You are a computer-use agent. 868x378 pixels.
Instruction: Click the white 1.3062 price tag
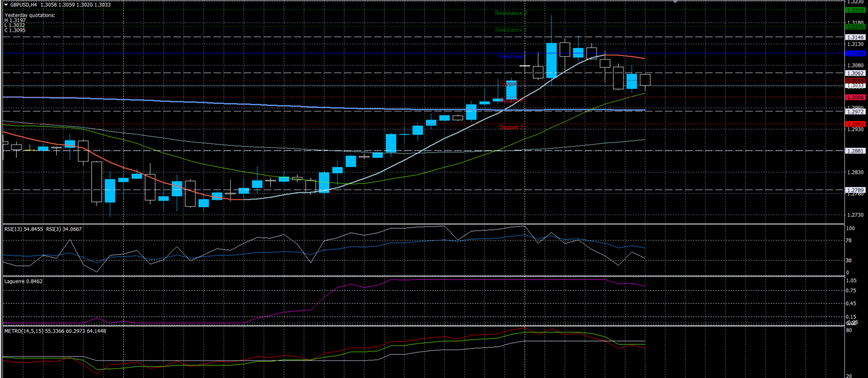tap(855, 73)
